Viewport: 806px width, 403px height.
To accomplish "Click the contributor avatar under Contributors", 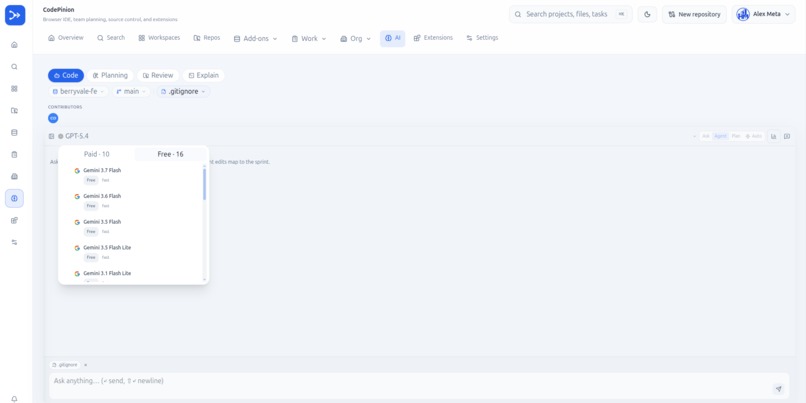I will (53, 118).
